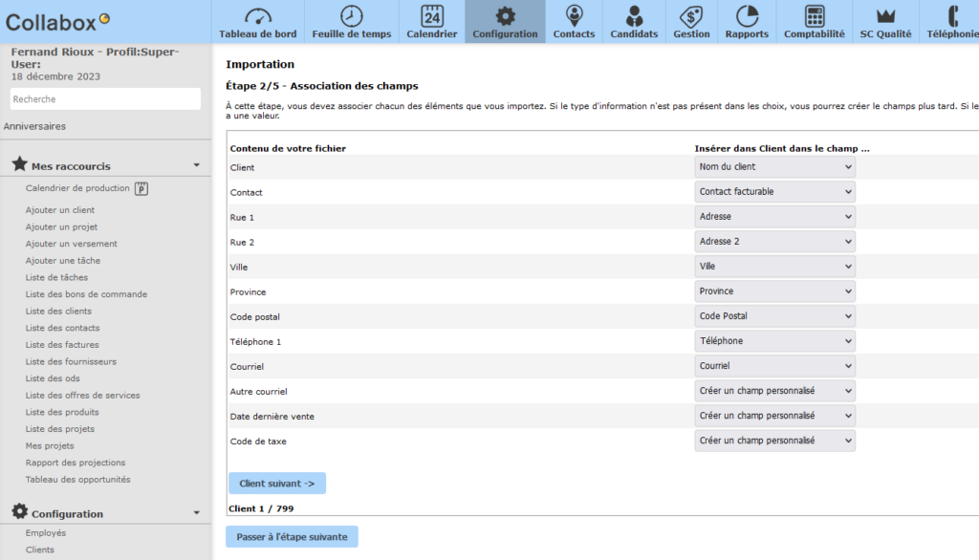Collapse the Mes raccourcis section
Screen dimensions: 979x560
[x=197, y=166]
